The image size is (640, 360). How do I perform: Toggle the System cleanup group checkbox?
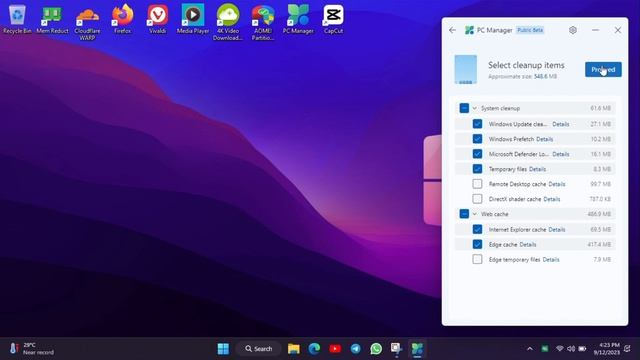tap(464, 108)
